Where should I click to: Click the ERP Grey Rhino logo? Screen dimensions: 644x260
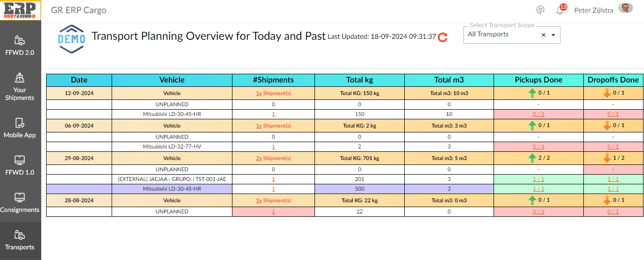[x=20, y=10]
